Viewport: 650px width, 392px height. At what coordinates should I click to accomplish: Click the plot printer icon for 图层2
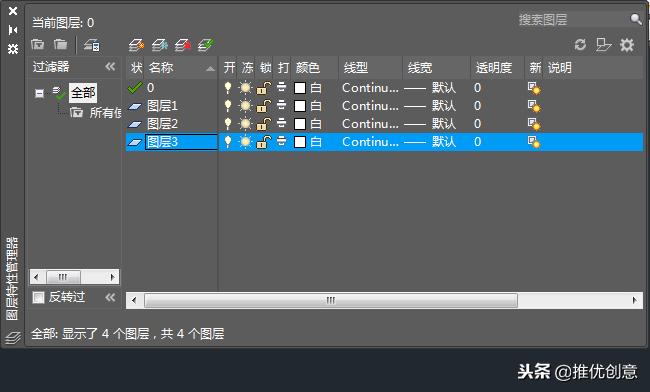[x=281, y=123]
